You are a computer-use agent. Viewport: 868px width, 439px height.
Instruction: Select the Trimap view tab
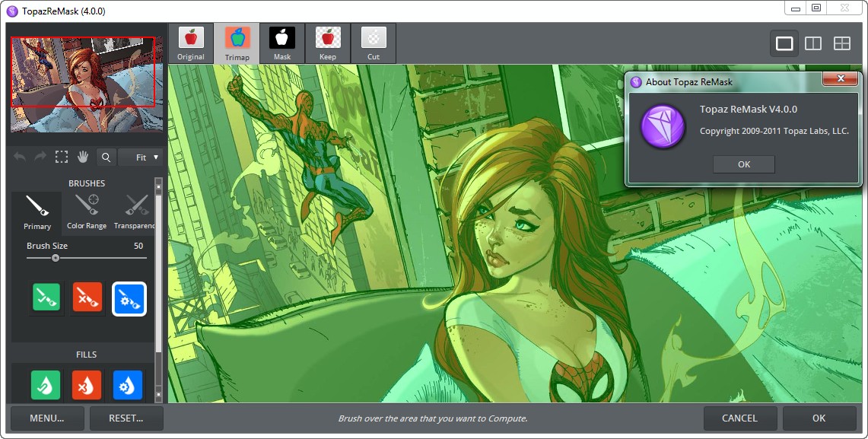(x=237, y=43)
